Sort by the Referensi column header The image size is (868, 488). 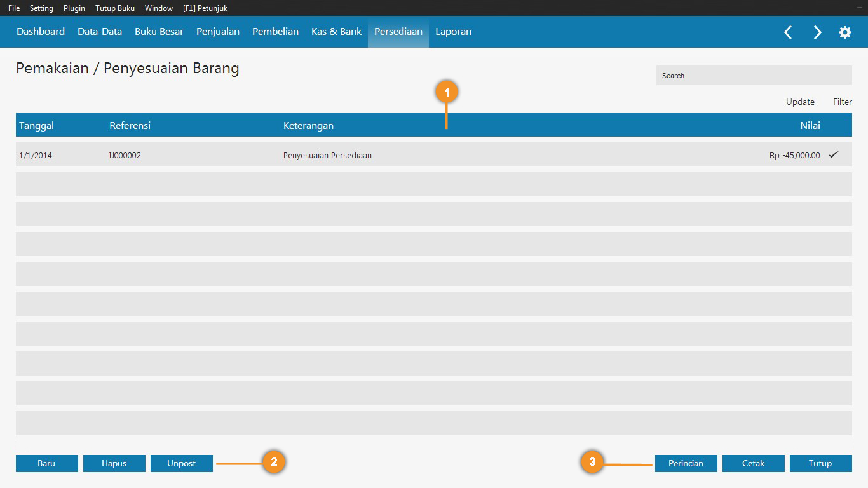coord(130,125)
